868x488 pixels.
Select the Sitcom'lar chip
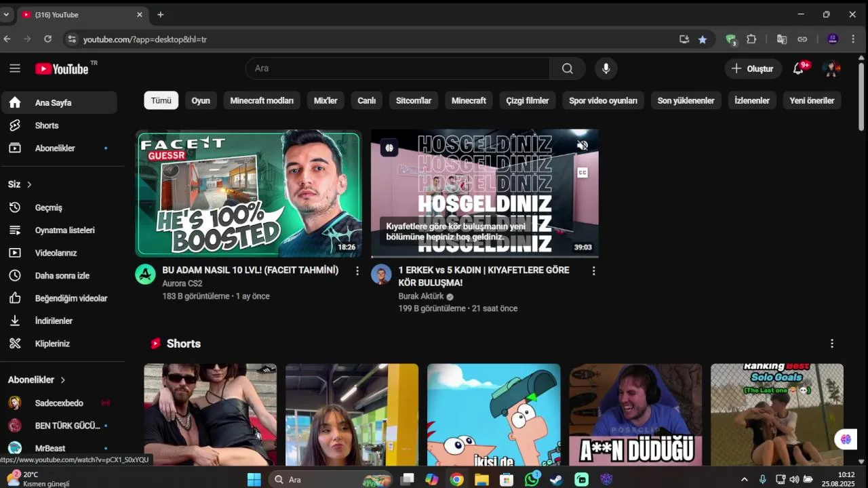pos(414,100)
